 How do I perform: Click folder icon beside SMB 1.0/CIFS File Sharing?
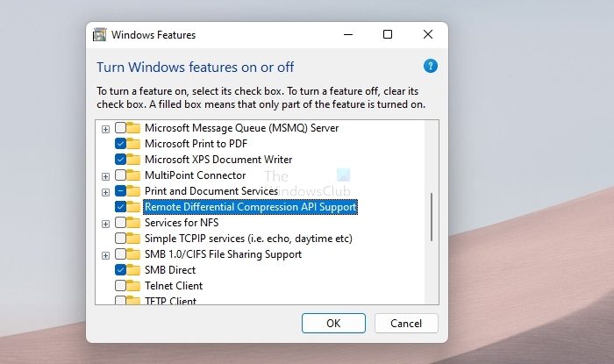click(133, 254)
